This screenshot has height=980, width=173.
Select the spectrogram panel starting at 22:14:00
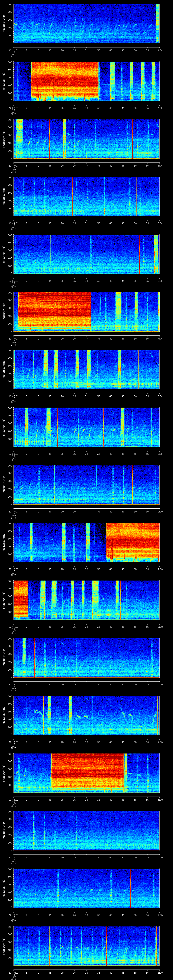[86, 773]
